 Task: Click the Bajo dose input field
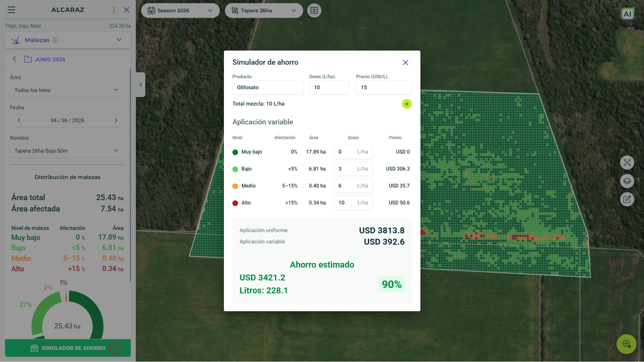click(353, 169)
